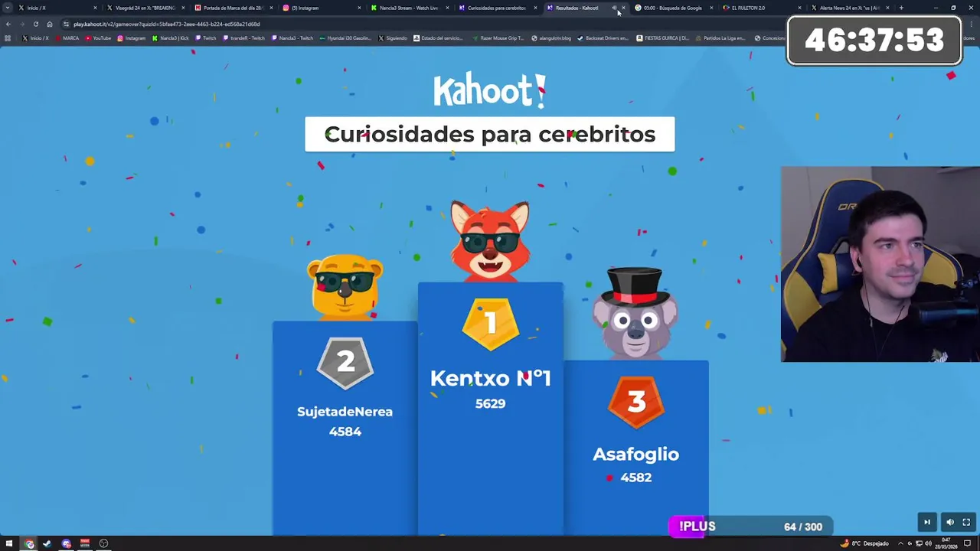Click the silver number 2 medal

[345, 362]
